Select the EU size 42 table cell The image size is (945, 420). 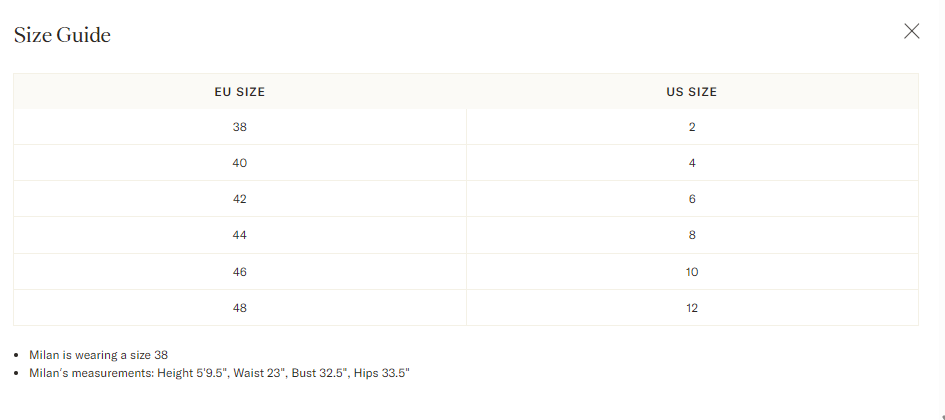tap(240, 199)
